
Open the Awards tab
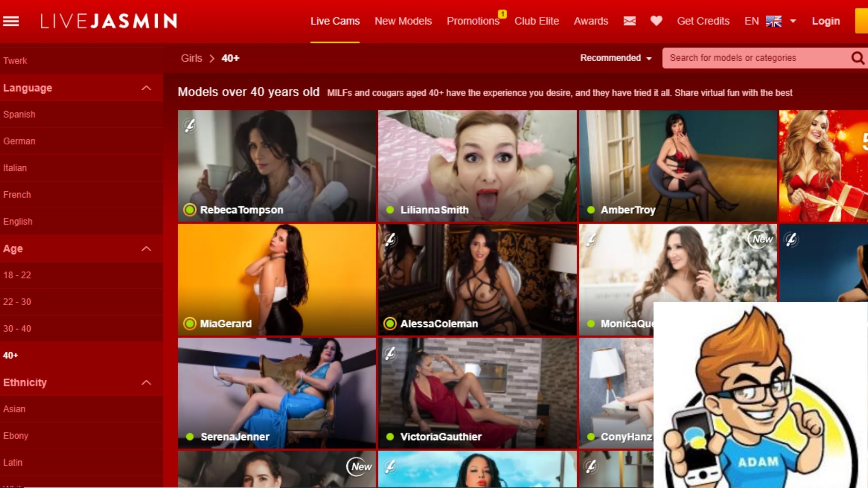click(x=591, y=21)
